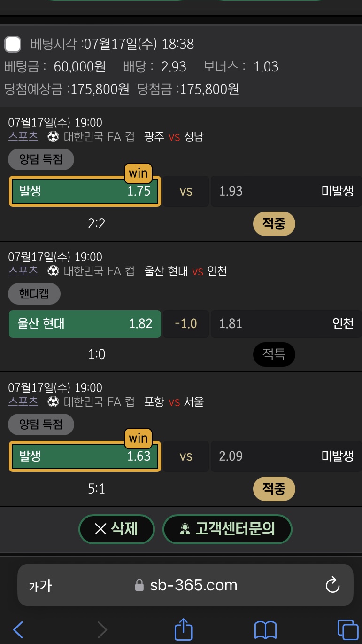
Task: Choose the 발생 1.63 option for 포항 vs 서울
Action: tap(85, 456)
